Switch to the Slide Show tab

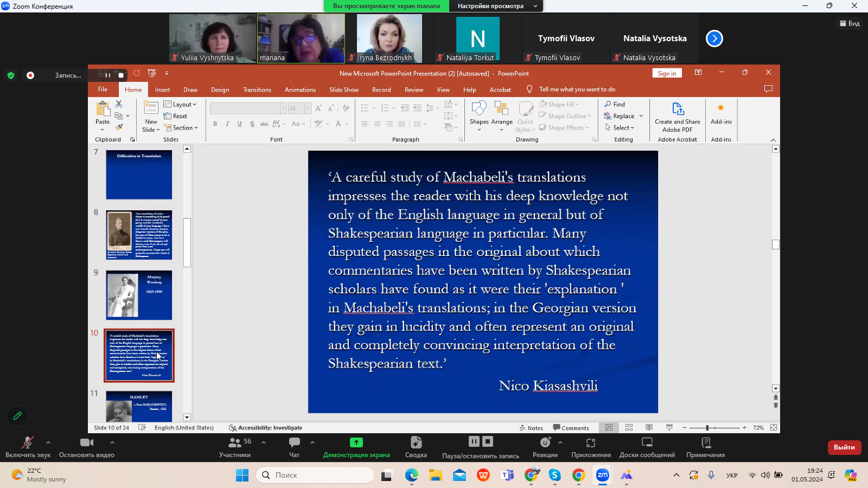pos(343,90)
